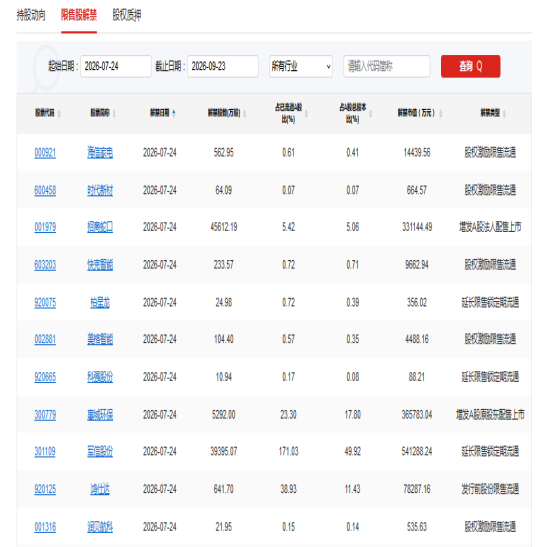Sort by 股票代码 column sort arrows
Viewport: 548px width, 547px height.
click(x=59, y=113)
